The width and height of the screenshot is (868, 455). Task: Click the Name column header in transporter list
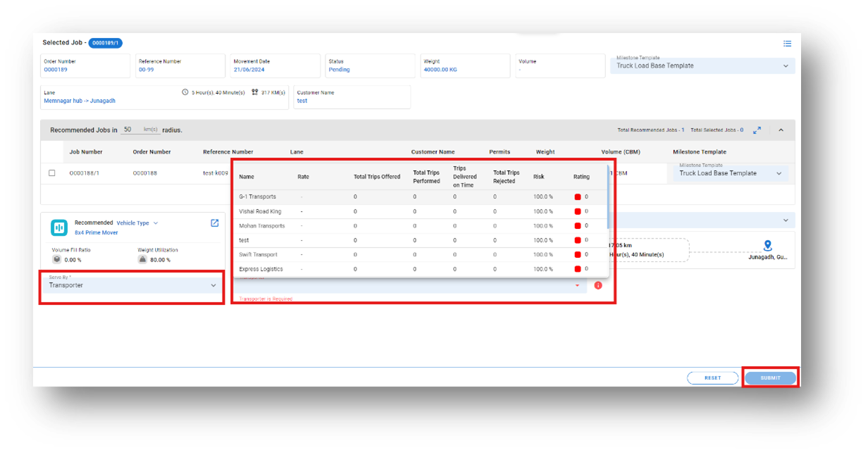[x=247, y=177]
